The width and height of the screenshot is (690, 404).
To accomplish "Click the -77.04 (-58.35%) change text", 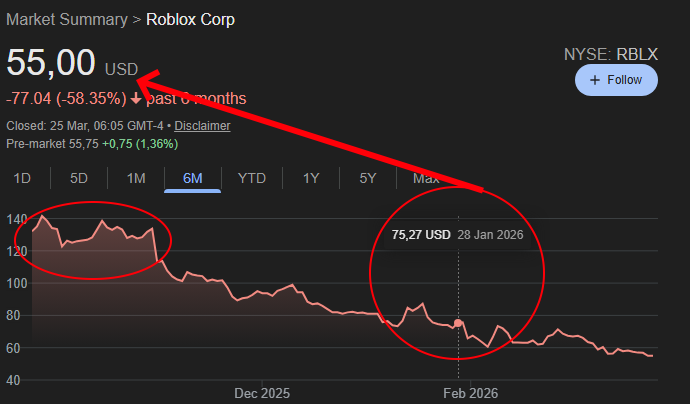I will pyautogui.click(x=66, y=99).
